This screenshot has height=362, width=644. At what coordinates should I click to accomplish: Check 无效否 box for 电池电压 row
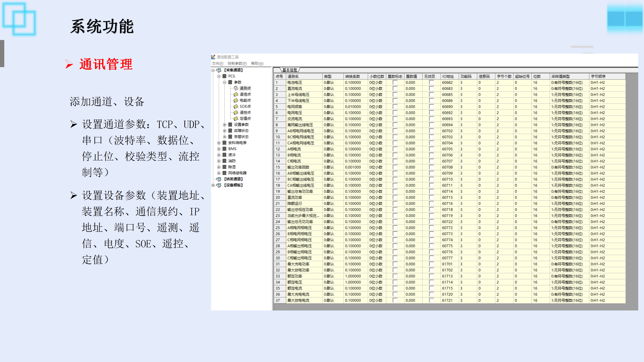point(431,82)
